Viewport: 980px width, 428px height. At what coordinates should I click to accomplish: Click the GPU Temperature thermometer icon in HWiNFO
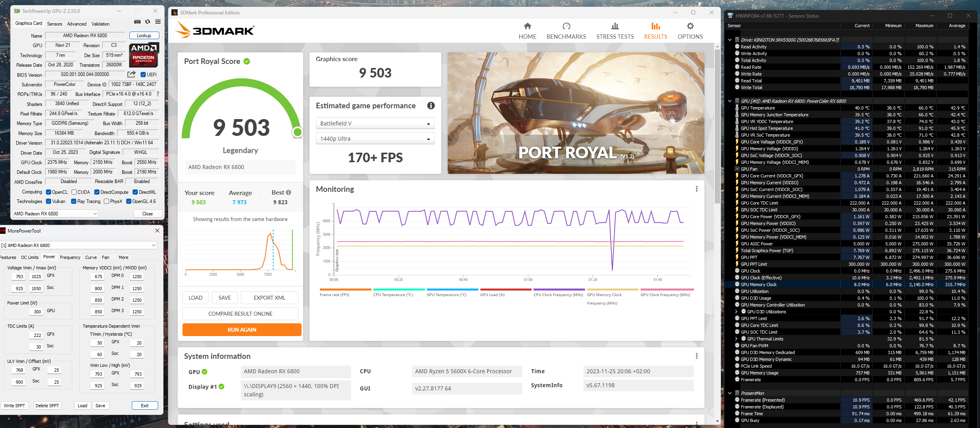737,108
